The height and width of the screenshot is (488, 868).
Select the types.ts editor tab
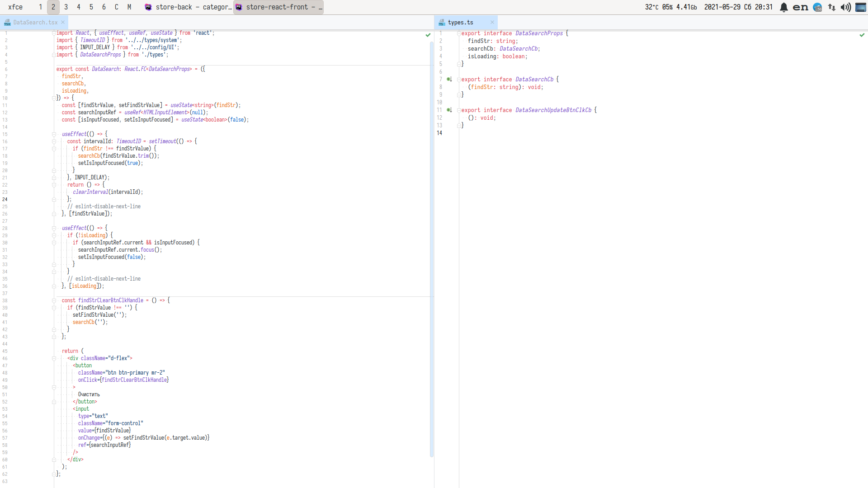460,22
